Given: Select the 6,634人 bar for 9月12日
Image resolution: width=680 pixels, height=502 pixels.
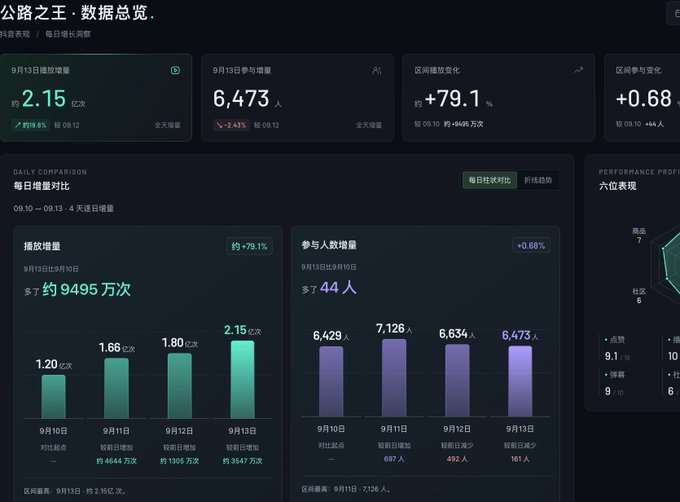Looking at the screenshot, I should pos(457,380).
